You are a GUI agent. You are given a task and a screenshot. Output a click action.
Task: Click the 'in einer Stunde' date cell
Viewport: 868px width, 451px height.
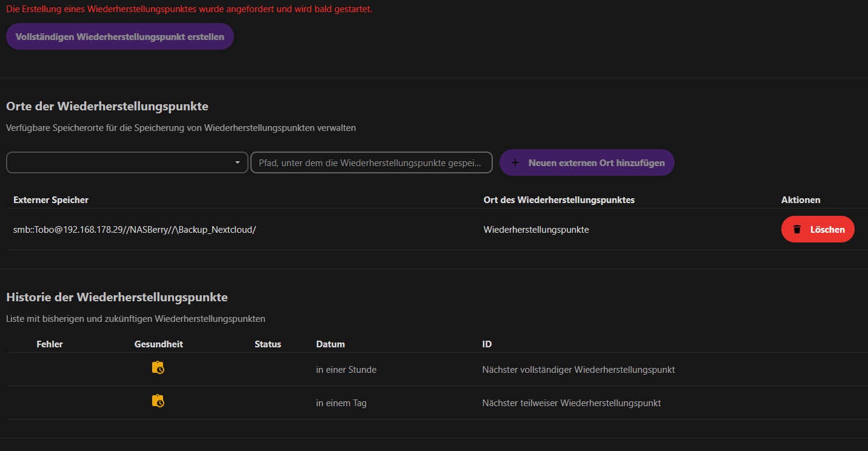pos(346,370)
